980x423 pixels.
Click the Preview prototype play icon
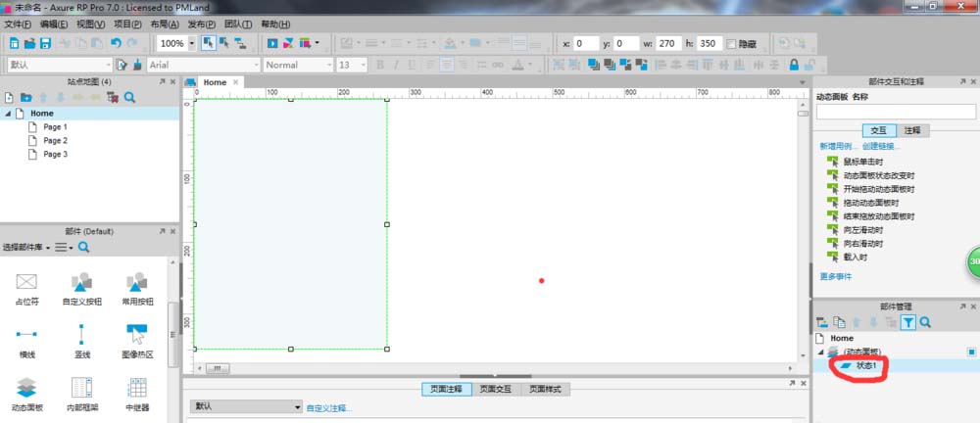[272, 43]
